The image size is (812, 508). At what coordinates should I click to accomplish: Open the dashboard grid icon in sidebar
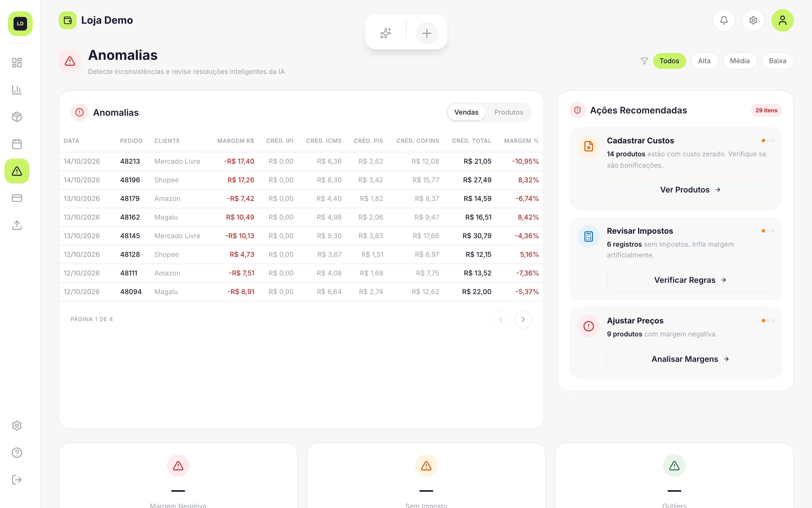pos(17,62)
